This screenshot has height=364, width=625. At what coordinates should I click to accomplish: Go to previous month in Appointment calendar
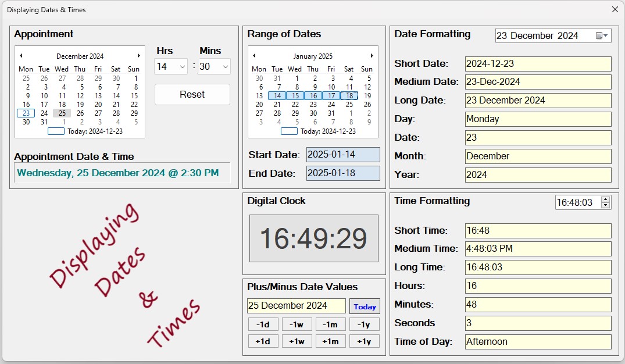[x=21, y=56]
